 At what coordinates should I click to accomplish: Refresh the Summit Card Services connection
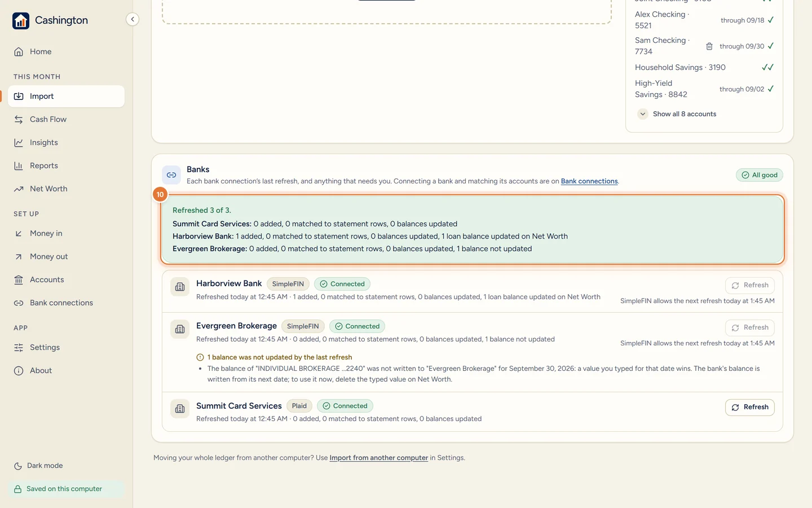point(749,408)
